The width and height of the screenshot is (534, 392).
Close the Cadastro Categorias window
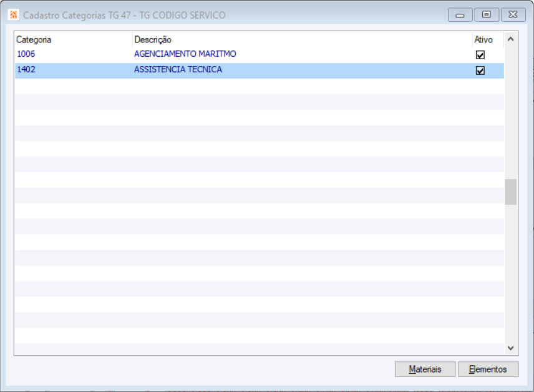point(513,14)
